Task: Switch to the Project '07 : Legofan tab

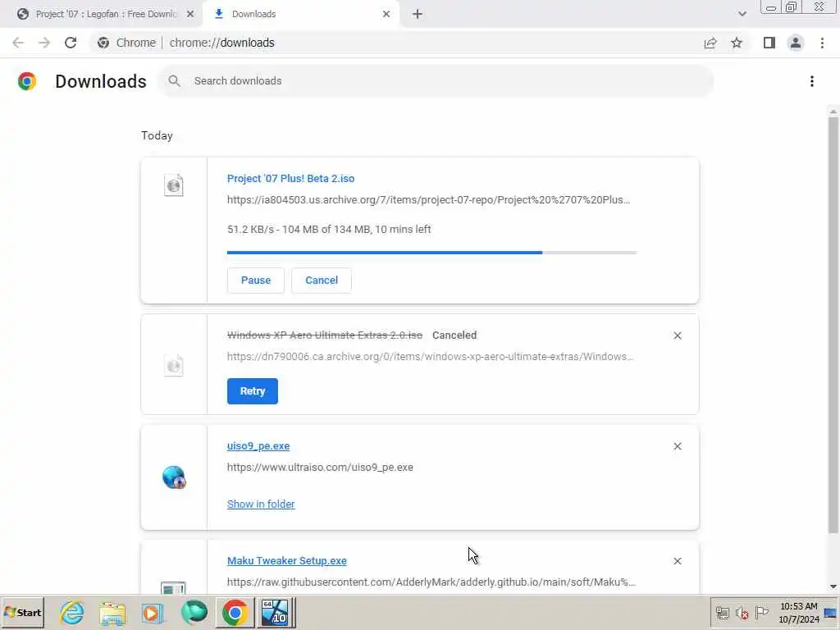Action: [102, 14]
